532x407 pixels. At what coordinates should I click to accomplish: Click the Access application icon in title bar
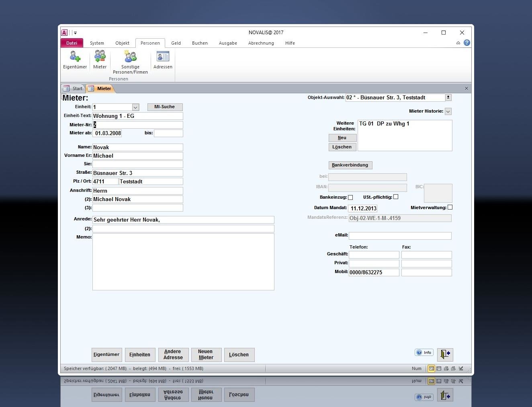click(64, 33)
